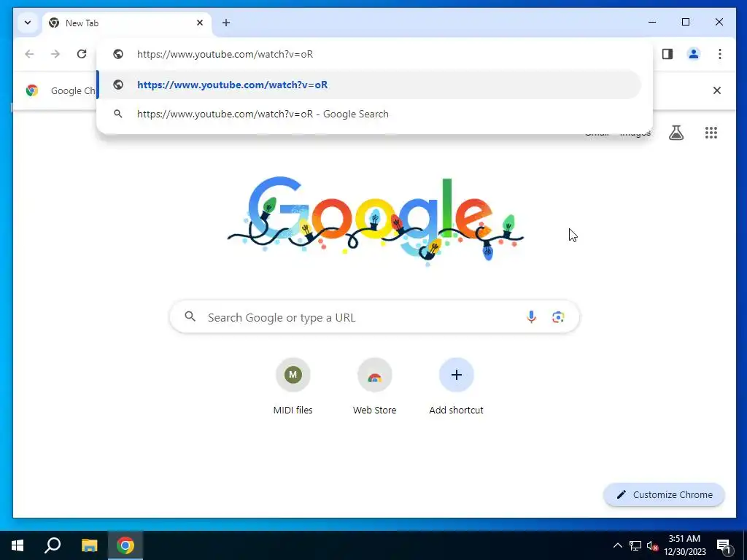
Task: Open the notification center icon
Action: (724, 545)
